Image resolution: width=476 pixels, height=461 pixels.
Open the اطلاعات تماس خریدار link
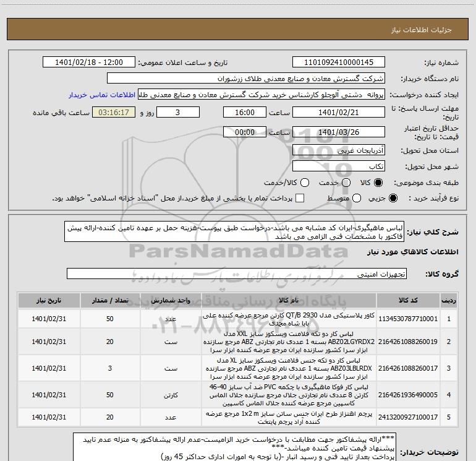coord(102,95)
